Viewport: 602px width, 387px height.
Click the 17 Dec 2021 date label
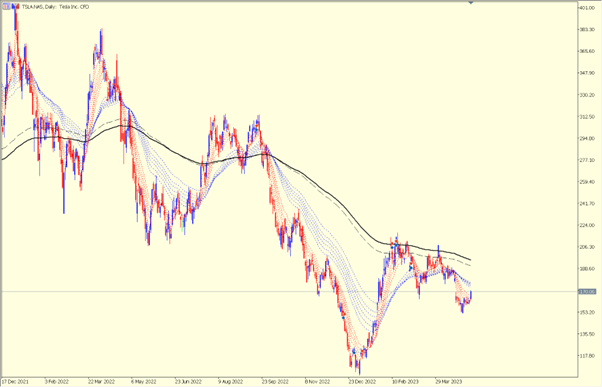[x=15, y=382]
